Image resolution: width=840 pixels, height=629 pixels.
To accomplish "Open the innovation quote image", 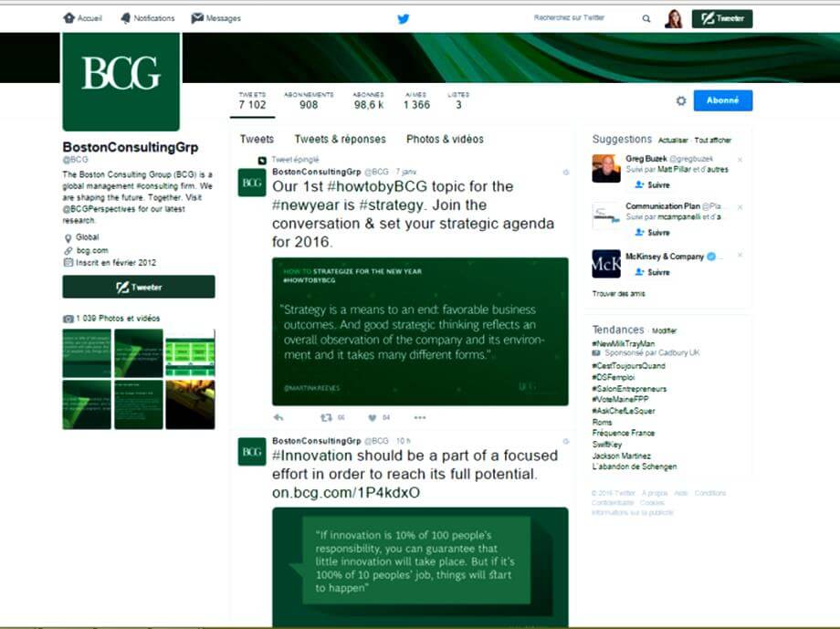I will click(x=420, y=567).
